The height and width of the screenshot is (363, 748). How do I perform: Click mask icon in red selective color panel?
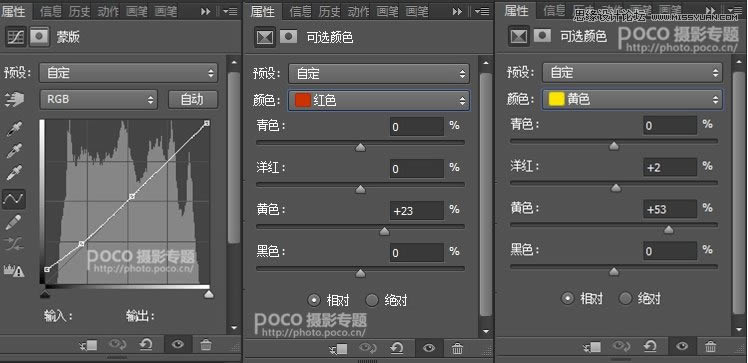pyautogui.click(x=288, y=37)
